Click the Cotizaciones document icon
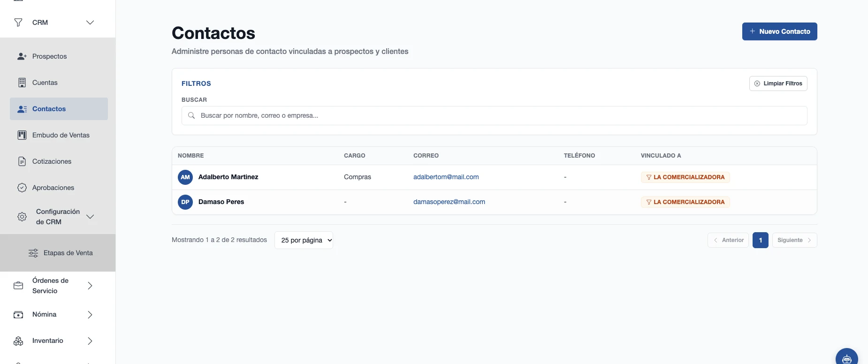Screen dimensions: 868x364 coord(22,161)
